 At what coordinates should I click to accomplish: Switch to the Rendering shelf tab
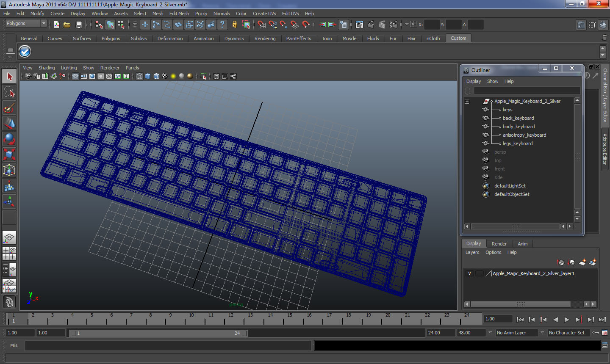point(265,39)
